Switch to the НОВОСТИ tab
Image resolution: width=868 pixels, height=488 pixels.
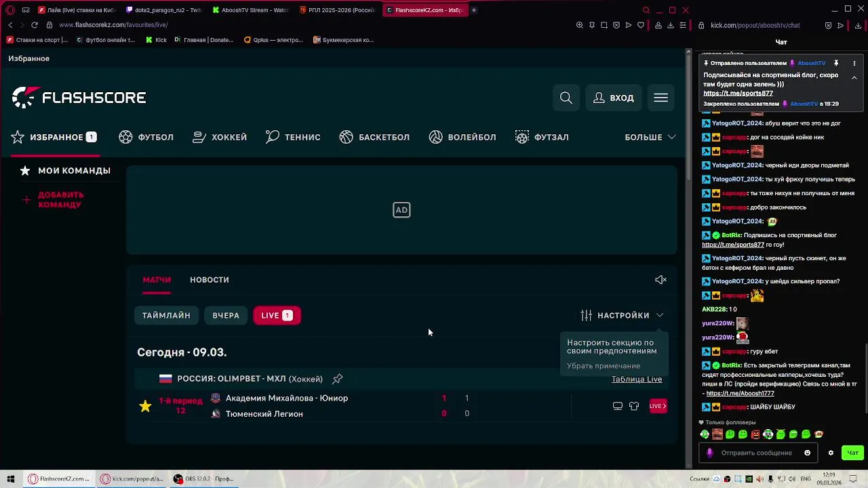210,279
